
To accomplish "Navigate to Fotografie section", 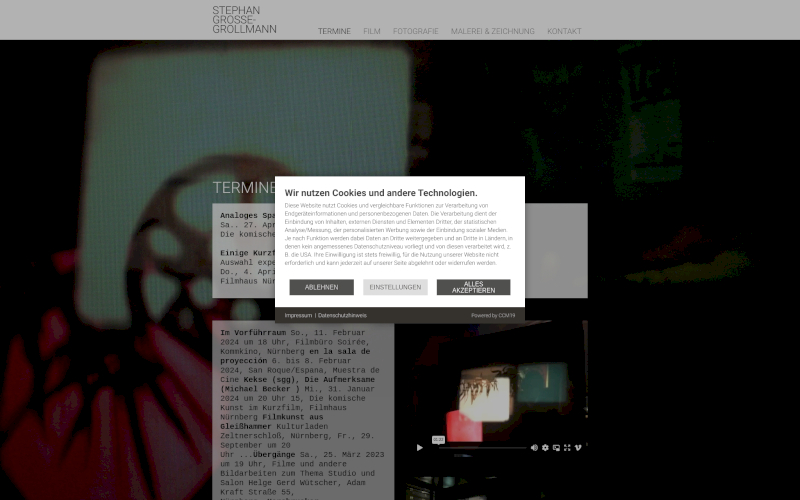I will (x=415, y=31).
